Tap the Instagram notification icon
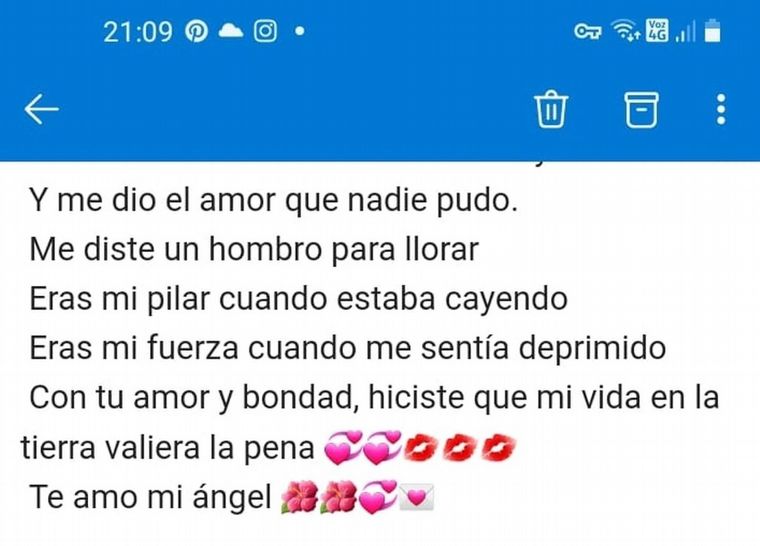Screen dimensions: 760x546 (x=266, y=32)
